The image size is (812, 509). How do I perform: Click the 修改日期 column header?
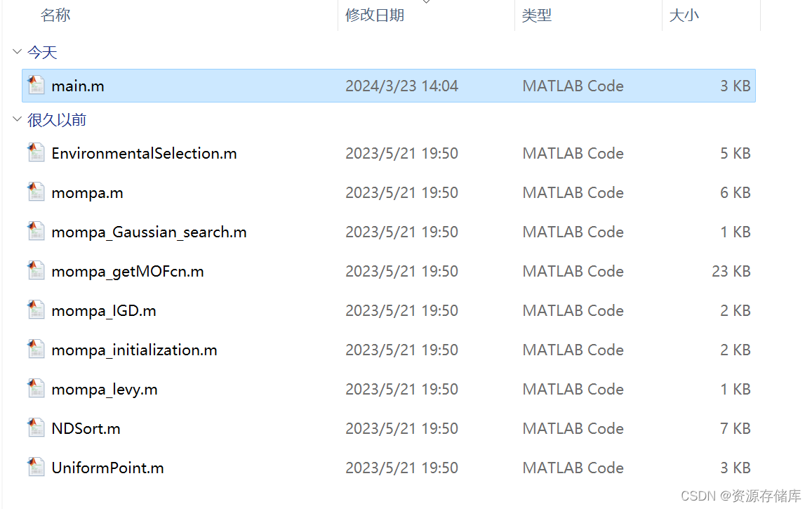375,15
